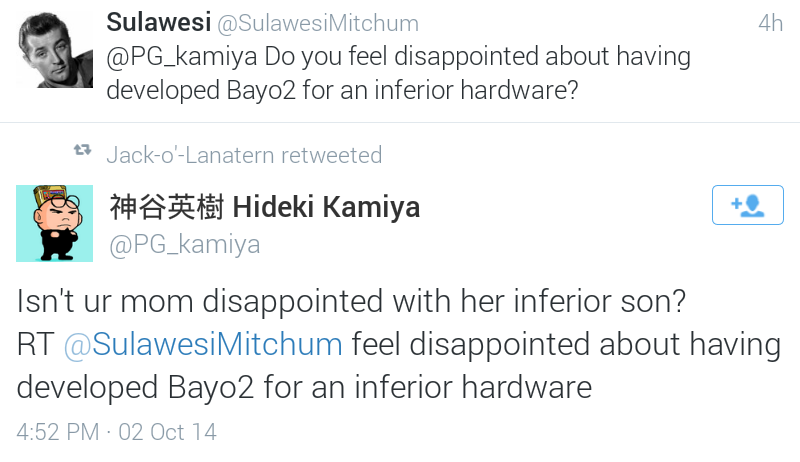Click the 4h timestamp on Sulawesi's tweet
This screenshot has width=800, height=462.
click(769, 23)
